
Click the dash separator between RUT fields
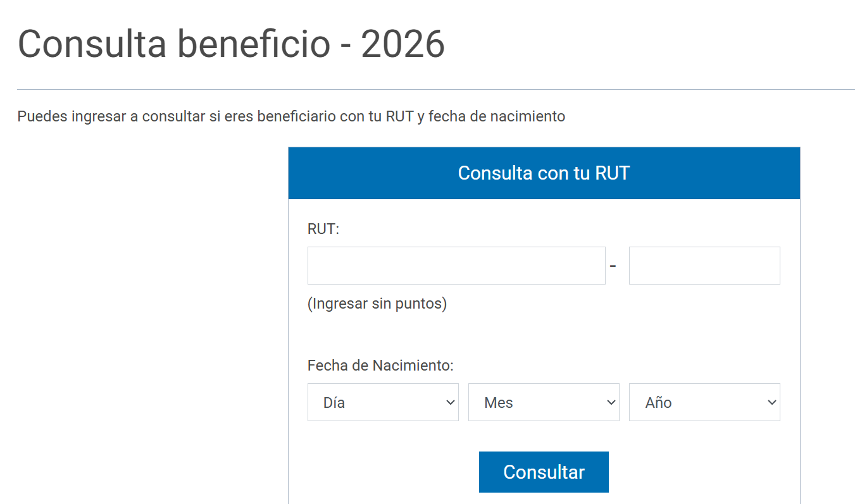[x=613, y=266]
